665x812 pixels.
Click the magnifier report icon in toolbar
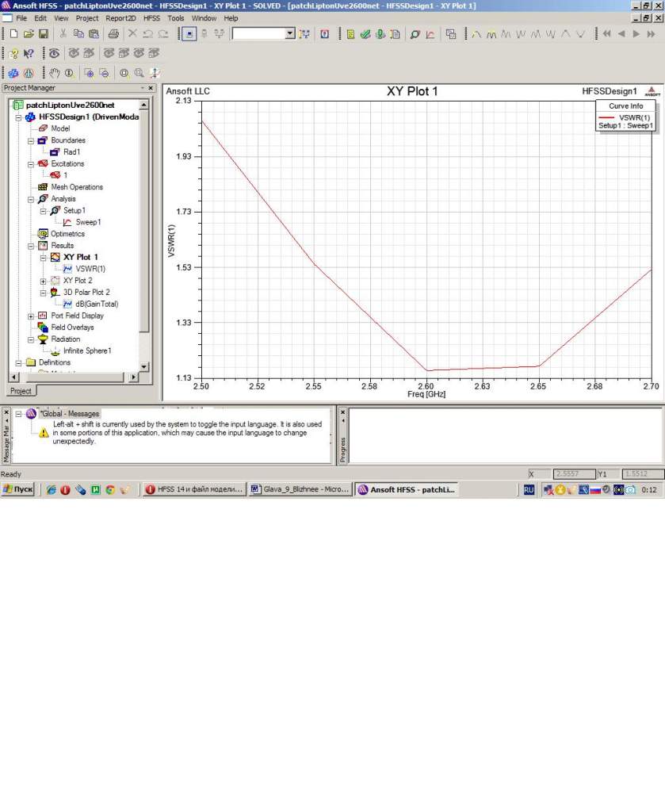[x=415, y=34]
